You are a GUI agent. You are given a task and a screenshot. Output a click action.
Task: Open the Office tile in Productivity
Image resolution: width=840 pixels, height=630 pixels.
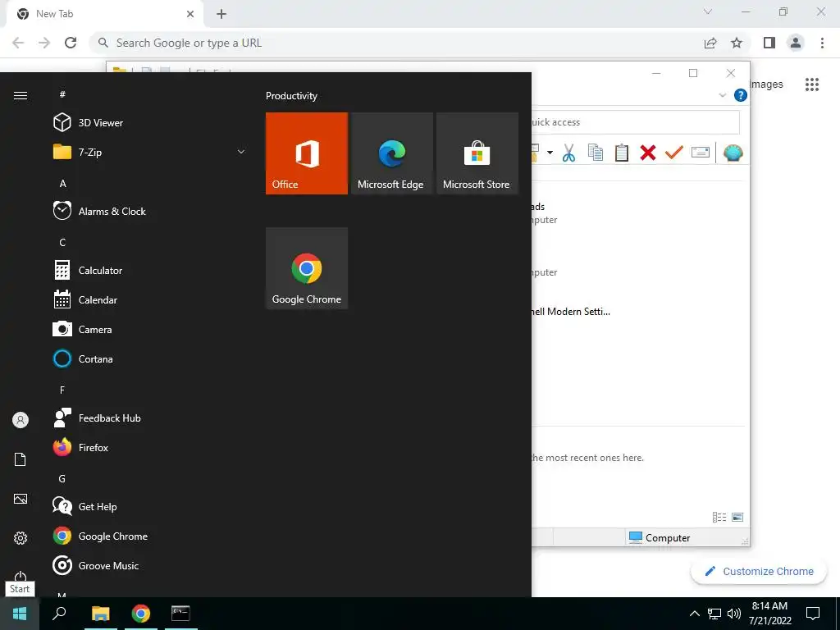[x=307, y=153]
